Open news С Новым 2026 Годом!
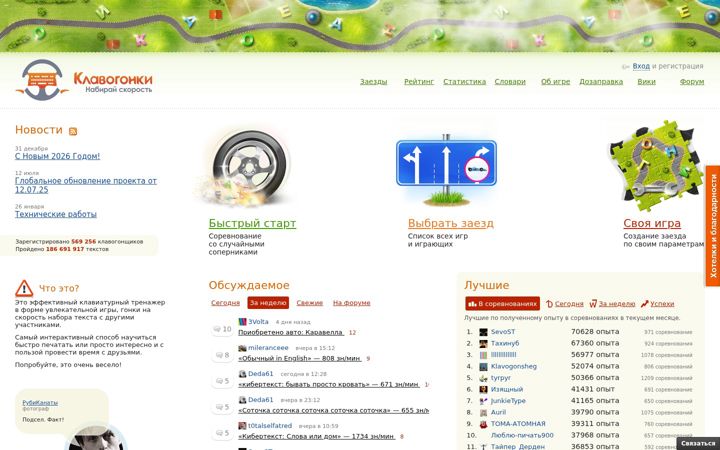 coord(57,156)
